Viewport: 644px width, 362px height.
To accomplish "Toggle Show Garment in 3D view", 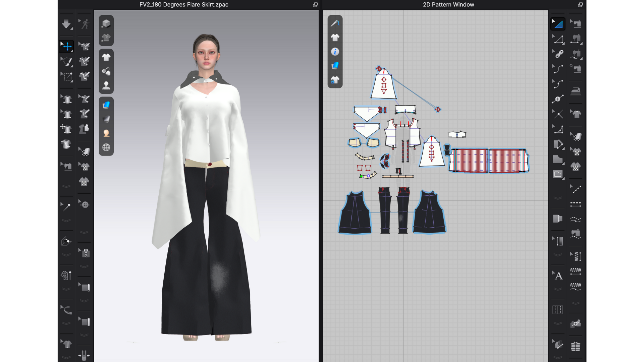I will [106, 57].
